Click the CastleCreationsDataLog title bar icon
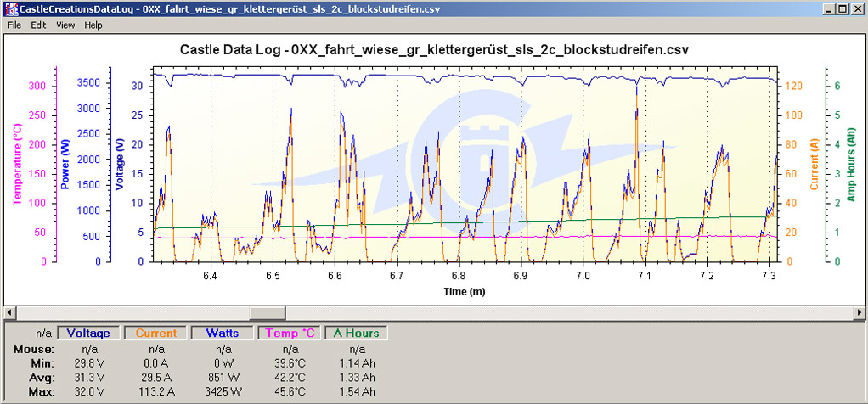 10,8
